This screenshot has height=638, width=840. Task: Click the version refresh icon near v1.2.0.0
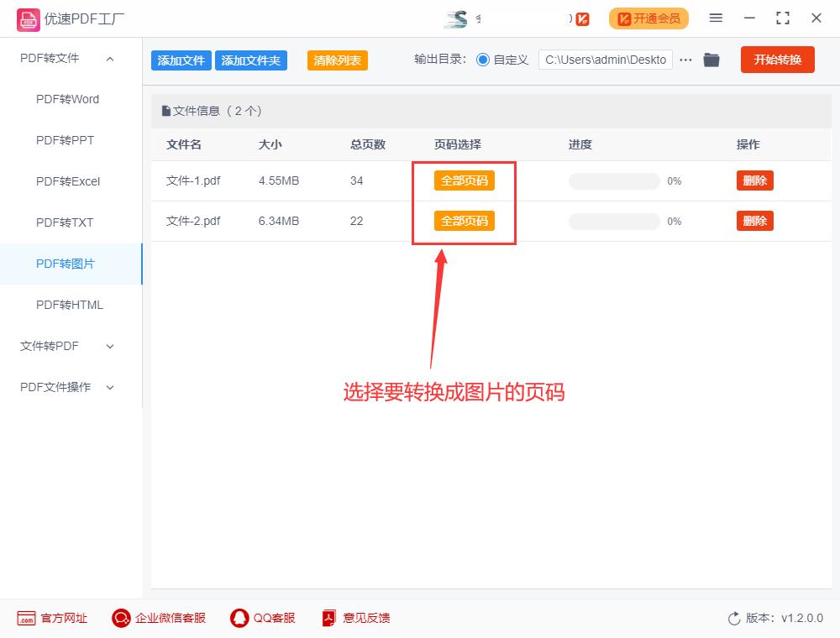pyautogui.click(x=732, y=618)
